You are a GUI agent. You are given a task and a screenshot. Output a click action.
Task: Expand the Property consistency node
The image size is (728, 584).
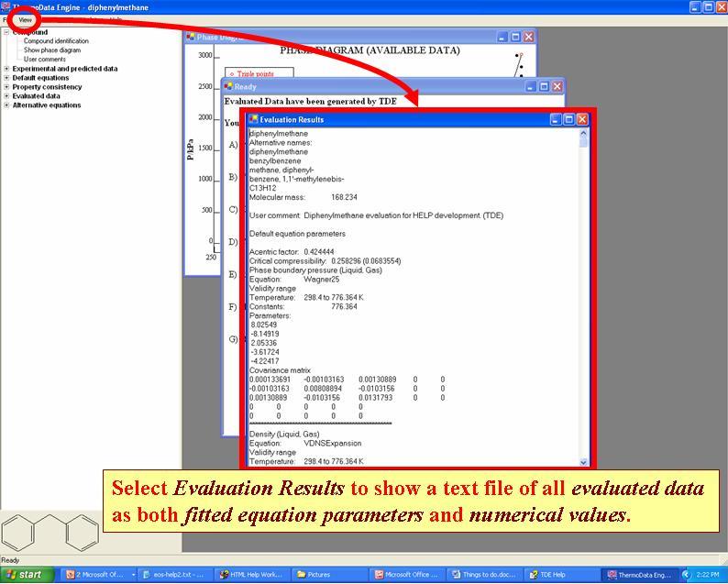tap(6, 87)
